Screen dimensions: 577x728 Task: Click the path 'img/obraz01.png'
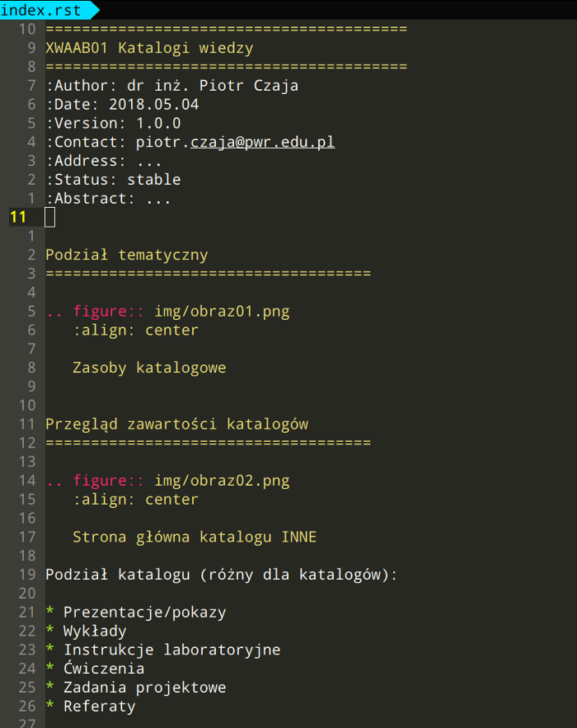(x=223, y=312)
